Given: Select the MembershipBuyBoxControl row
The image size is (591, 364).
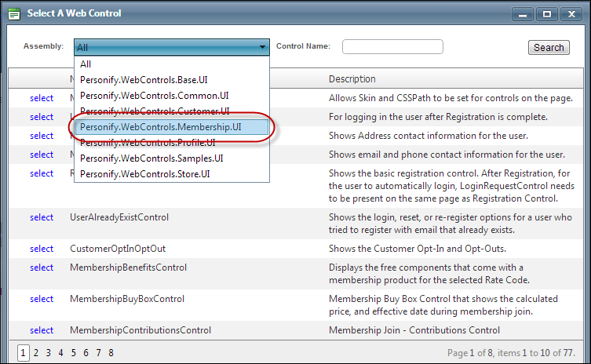Looking at the screenshot, I should 42,299.
